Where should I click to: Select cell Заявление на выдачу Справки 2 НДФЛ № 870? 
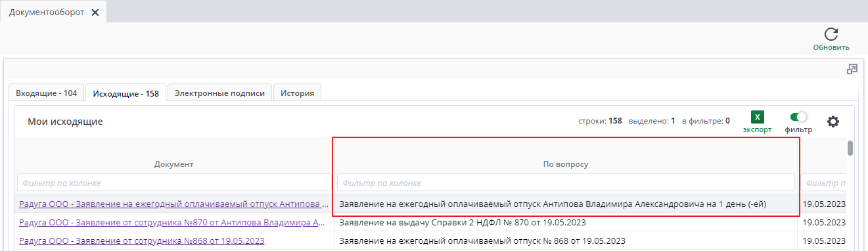pos(566,222)
